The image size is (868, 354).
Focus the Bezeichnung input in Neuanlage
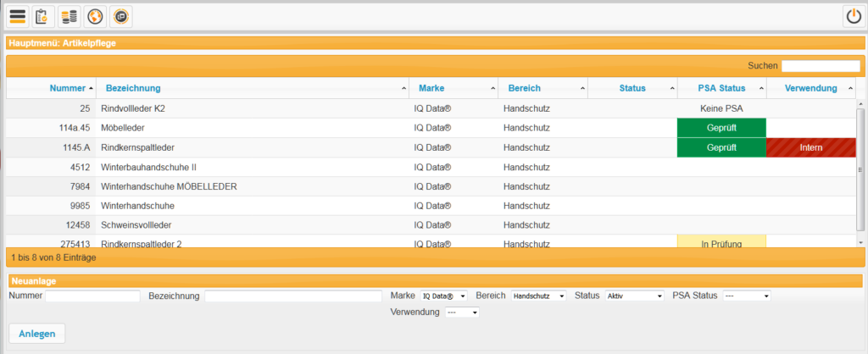coord(293,296)
